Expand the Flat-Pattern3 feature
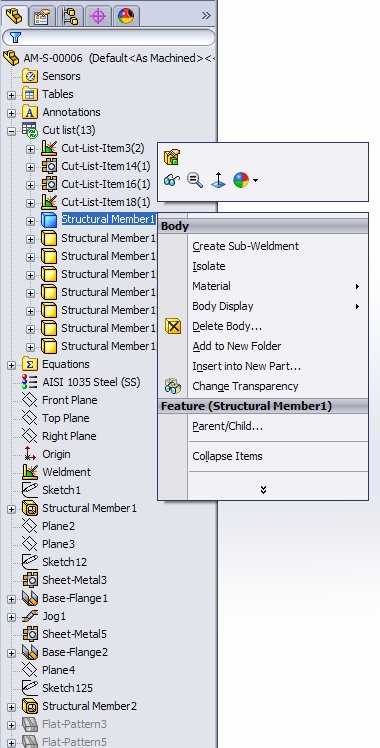This screenshot has width=380, height=748. tap(11, 726)
